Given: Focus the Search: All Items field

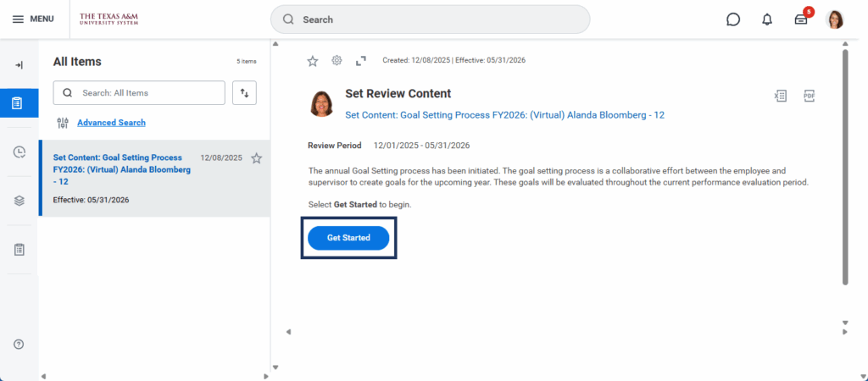Looking at the screenshot, I should [139, 93].
